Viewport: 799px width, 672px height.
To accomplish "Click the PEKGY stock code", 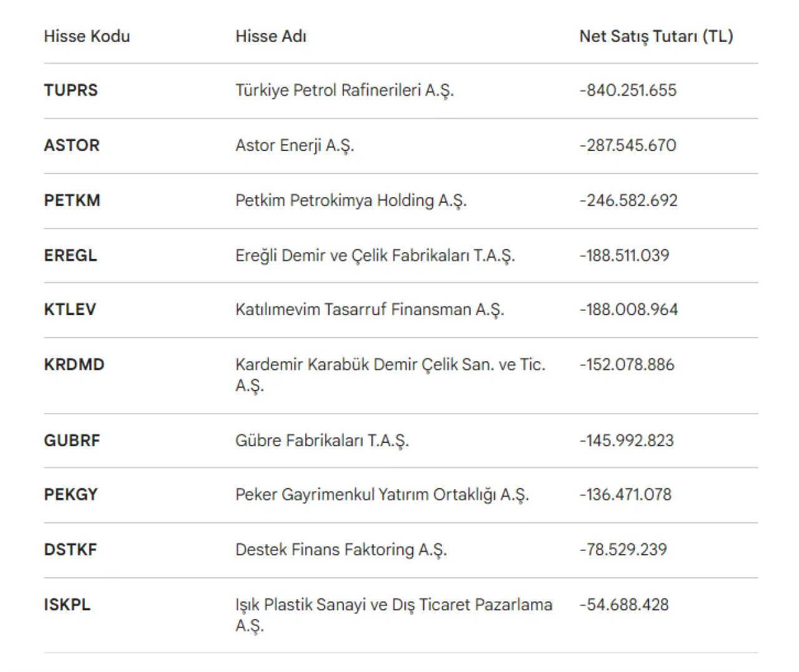I will [x=71, y=495].
